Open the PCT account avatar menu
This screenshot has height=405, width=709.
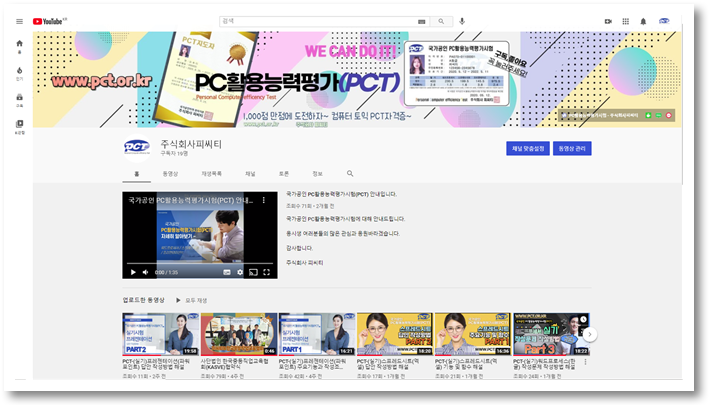664,21
